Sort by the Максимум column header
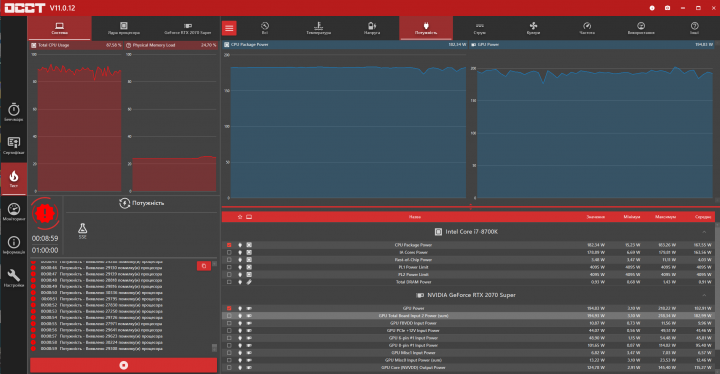This screenshot has height=374, width=720. point(665,217)
